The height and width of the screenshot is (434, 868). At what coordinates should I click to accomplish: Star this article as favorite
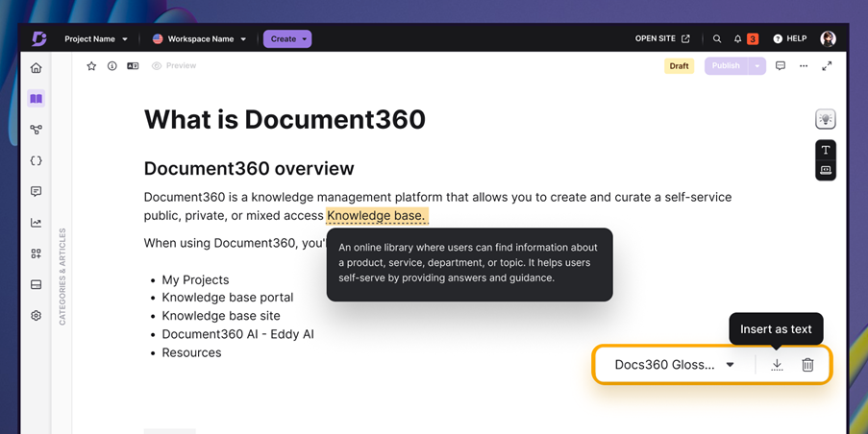91,66
